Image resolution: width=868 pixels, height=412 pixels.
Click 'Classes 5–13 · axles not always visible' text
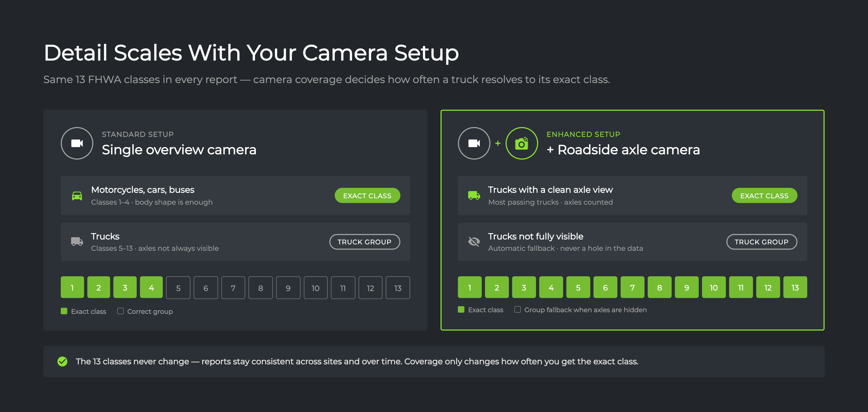(x=155, y=248)
